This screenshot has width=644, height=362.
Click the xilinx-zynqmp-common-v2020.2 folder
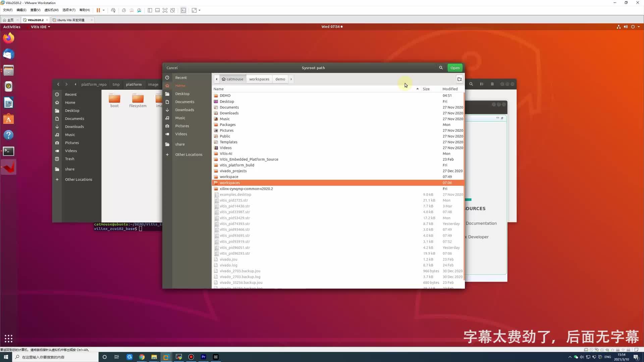click(x=247, y=189)
